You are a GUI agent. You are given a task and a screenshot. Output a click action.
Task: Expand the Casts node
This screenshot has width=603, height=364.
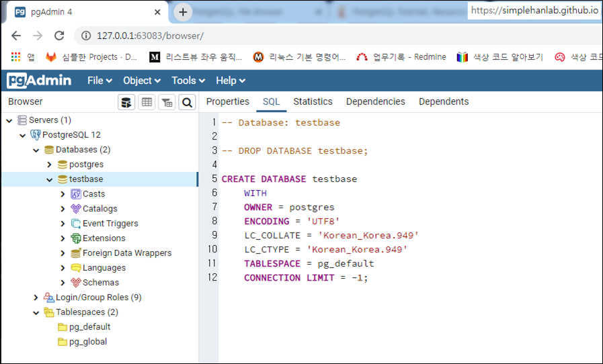click(x=63, y=194)
